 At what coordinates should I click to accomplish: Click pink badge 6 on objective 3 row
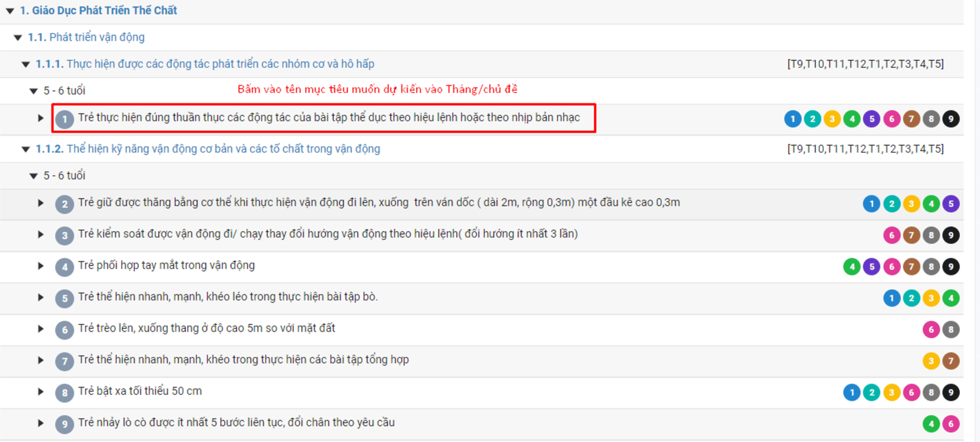click(891, 235)
